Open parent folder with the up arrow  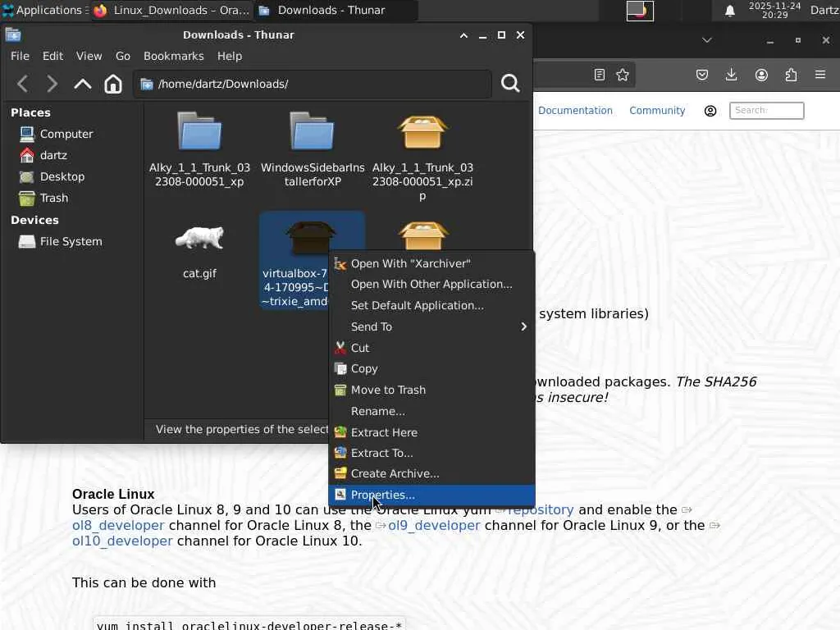point(83,84)
